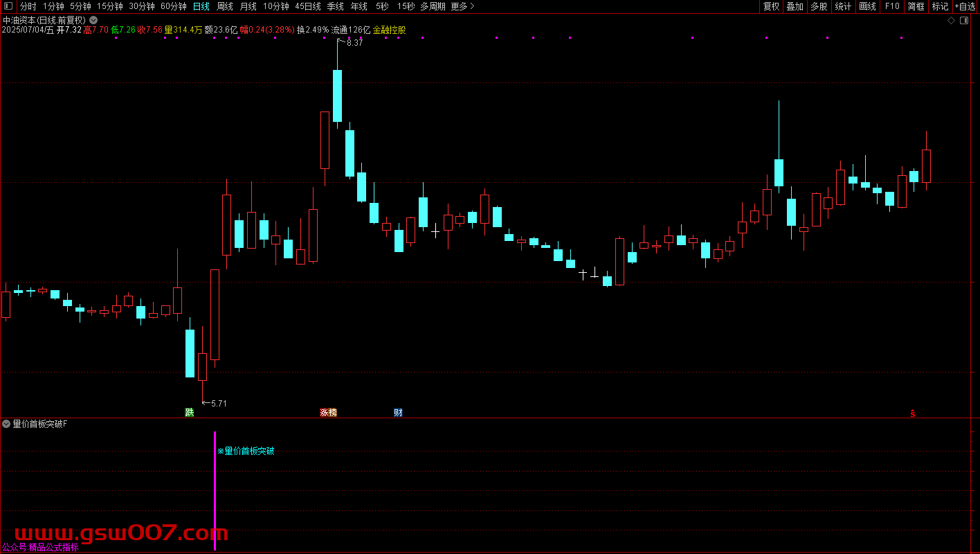This screenshot has height=554, width=980.
Task: Switch to 月线 monthly chart
Action: click(x=248, y=6)
